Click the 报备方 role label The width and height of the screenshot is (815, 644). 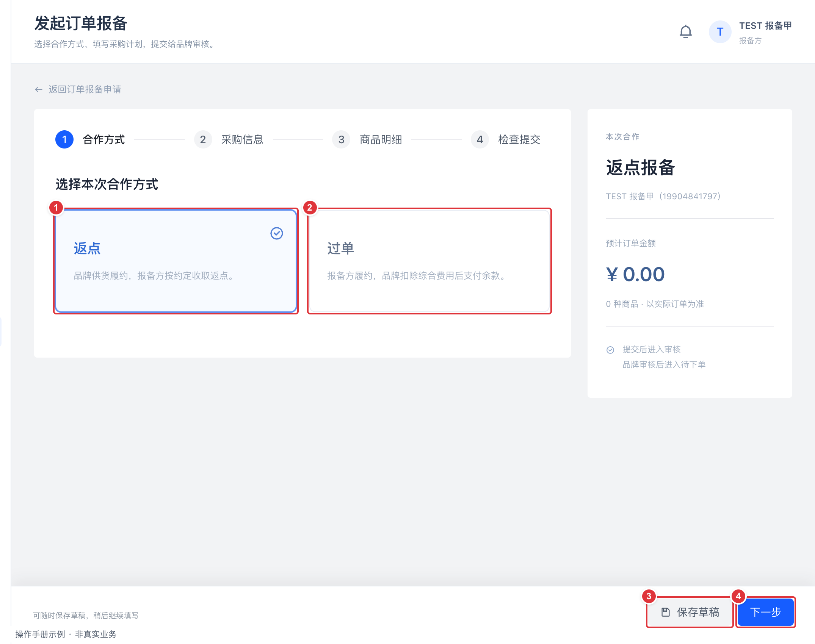point(750,41)
